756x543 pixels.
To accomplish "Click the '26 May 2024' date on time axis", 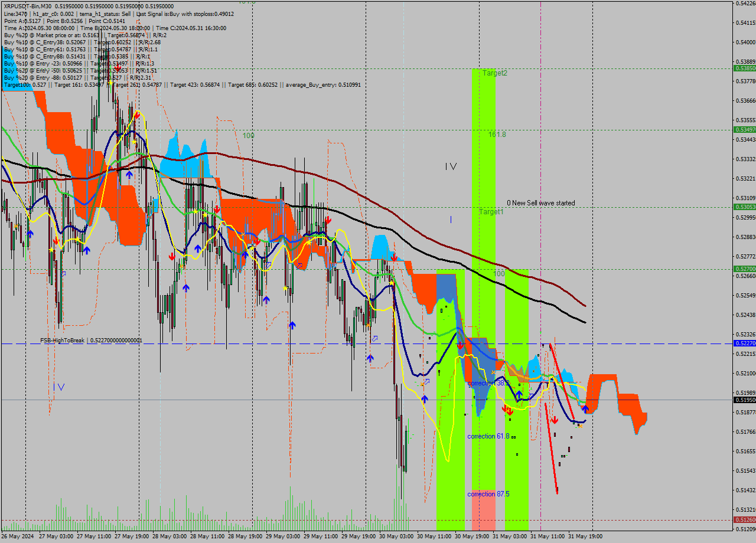I will (18, 537).
